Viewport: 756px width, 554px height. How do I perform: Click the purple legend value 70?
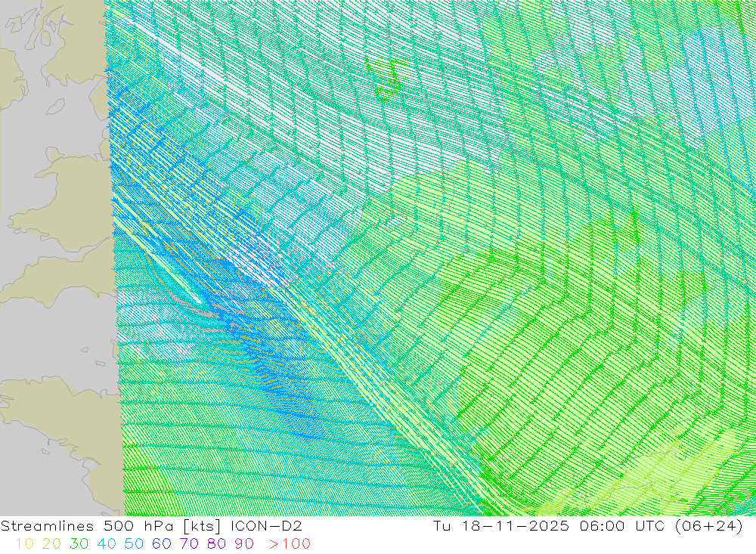188,544
